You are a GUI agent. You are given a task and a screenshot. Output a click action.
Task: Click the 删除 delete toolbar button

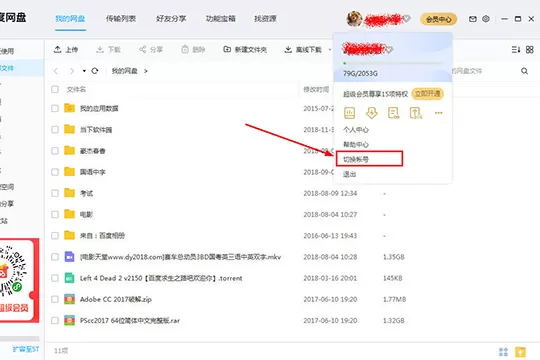pyautogui.click(x=193, y=50)
